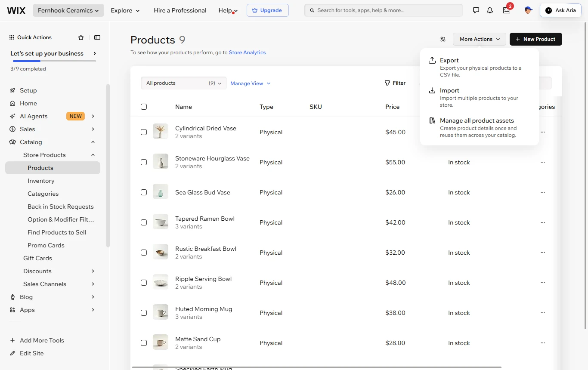Click the horizontal table scrollbar

point(317,367)
